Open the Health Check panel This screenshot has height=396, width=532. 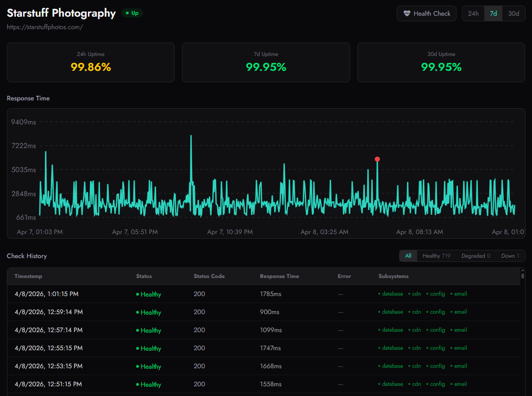pos(426,13)
